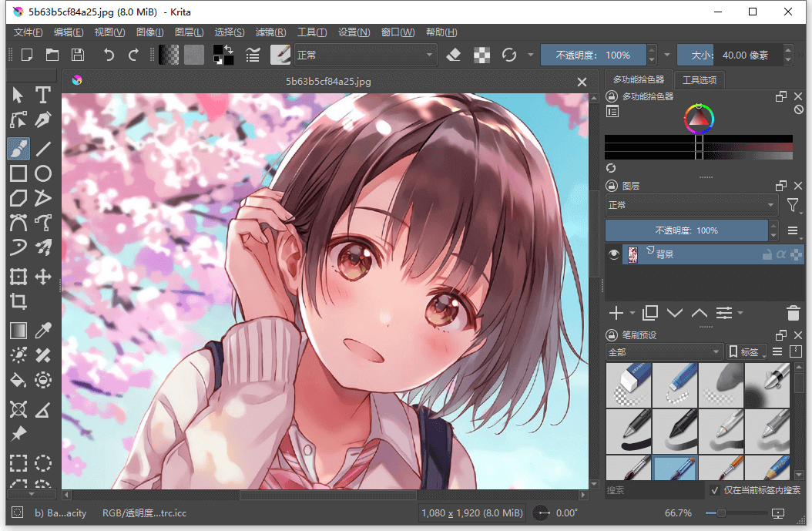Select the Enclose and Fill tool
This screenshot has height=531, width=812.
[x=43, y=380]
